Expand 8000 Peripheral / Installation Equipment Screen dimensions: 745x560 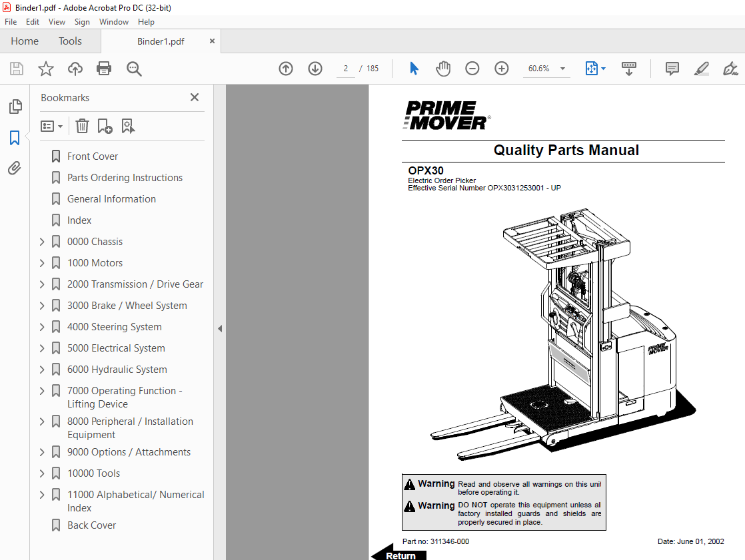[x=42, y=421]
